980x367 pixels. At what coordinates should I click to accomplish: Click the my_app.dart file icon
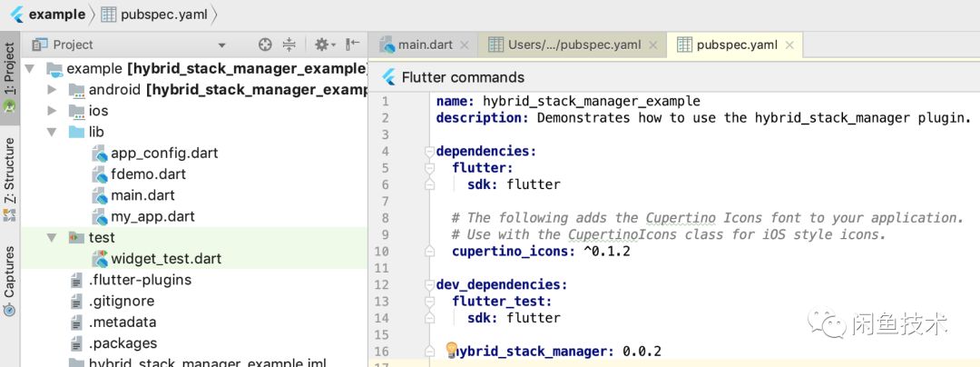pos(100,217)
